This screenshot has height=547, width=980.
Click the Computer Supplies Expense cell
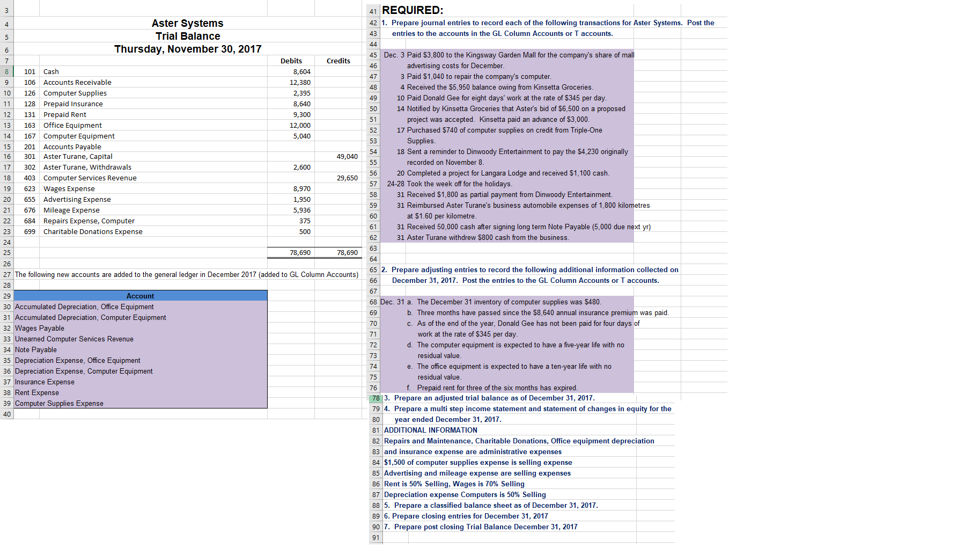[141, 403]
